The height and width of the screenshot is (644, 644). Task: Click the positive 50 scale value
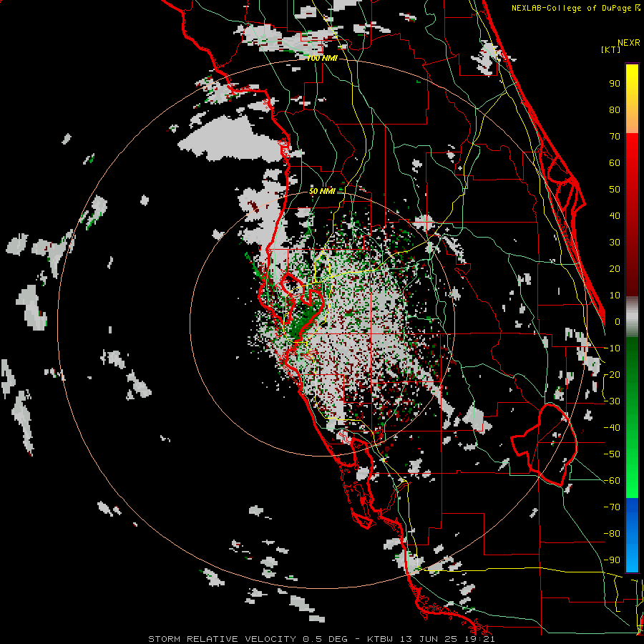pos(615,190)
